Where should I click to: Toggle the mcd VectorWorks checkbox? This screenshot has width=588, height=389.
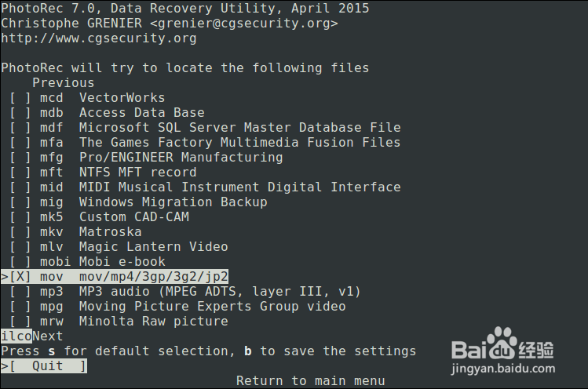(x=20, y=98)
